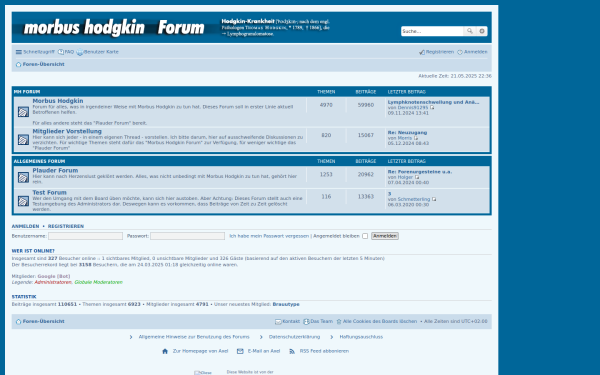
Task: Click the home icon beside Zur Homepage
Action: click(165, 351)
